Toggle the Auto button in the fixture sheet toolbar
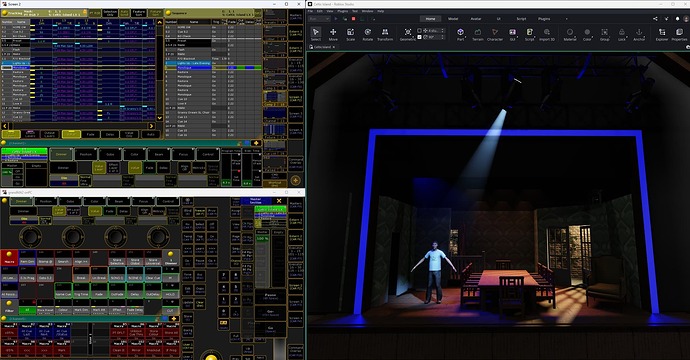Screen dimensions: 690x360 point(150,134)
